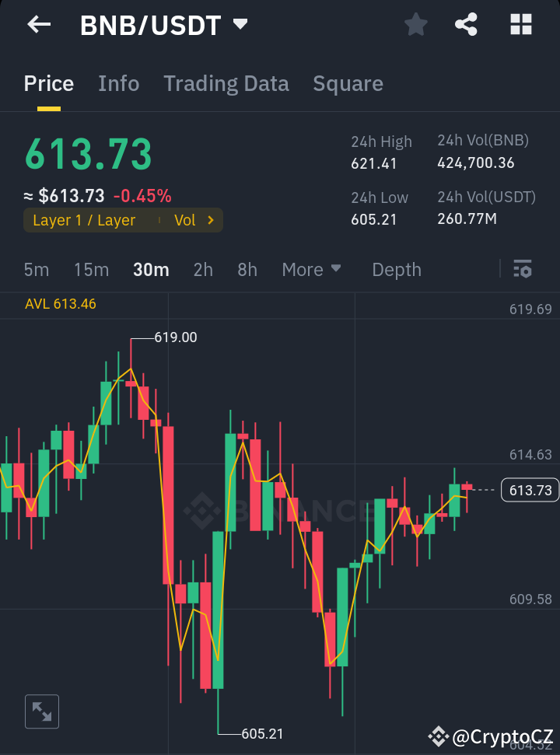Tap the star to favorite BNB/USDT

pyautogui.click(x=415, y=24)
